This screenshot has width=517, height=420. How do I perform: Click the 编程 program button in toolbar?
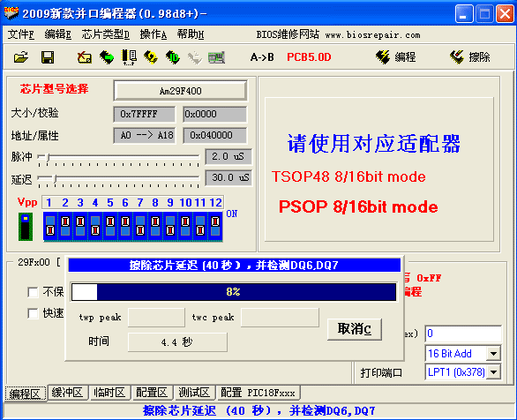(x=395, y=57)
